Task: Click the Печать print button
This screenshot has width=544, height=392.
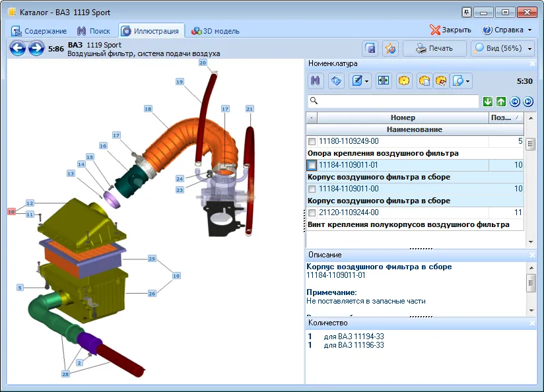Action: (x=434, y=49)
